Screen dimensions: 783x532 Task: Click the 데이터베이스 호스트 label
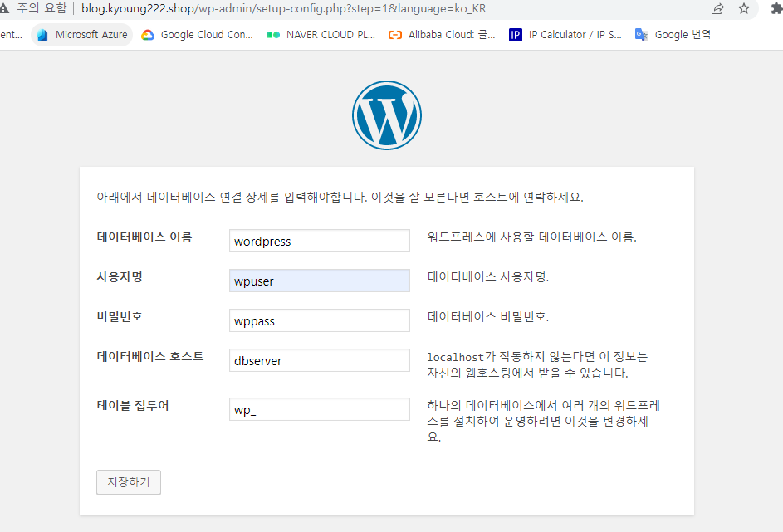pos(149,356)
